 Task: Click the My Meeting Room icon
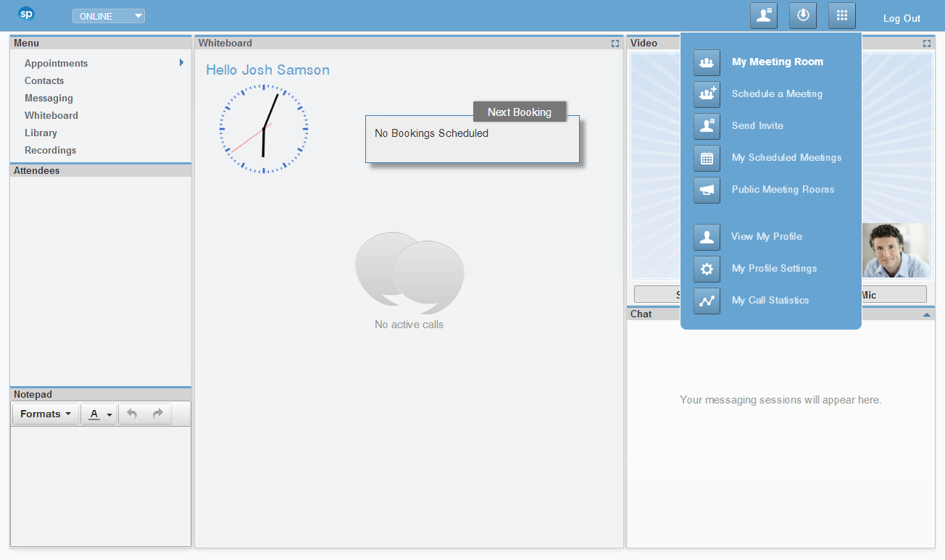pyautogui.click(x=707, y=62)
